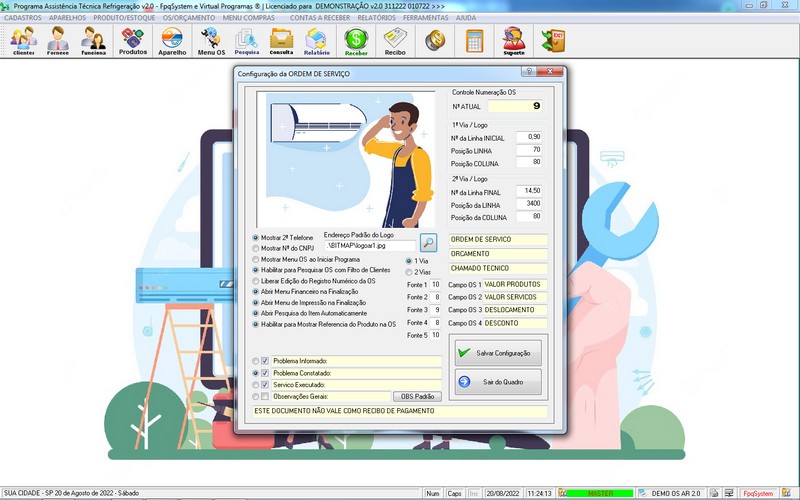Enable Liberar Edição do Registro Numérico da OS
Screen dimensions: 800x500
pos(256,281)
